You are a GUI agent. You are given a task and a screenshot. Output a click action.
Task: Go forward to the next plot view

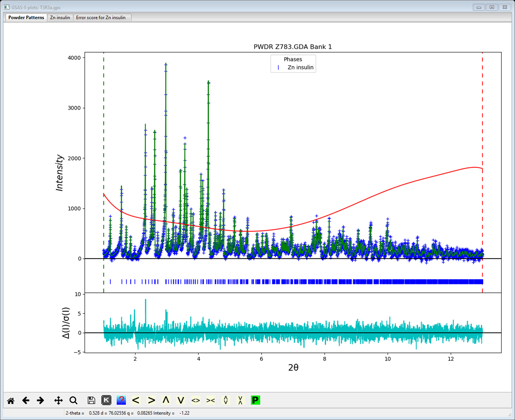click(x=40, y=401)
